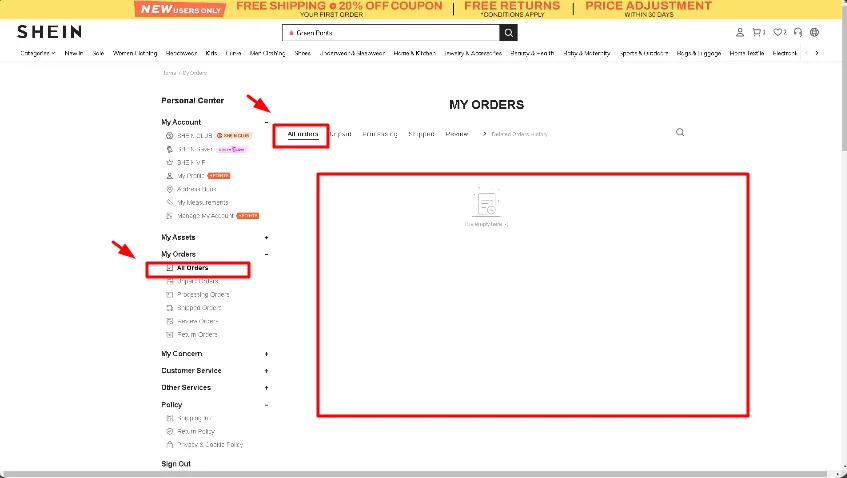
Task: Click the SHEIN CLUB sidebar icon
Action: point(169,136)
